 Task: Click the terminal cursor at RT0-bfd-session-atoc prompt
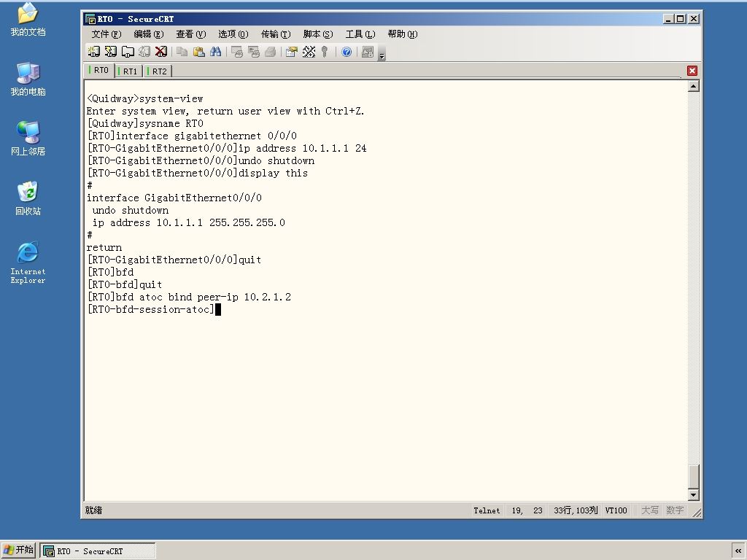(218, 309)
